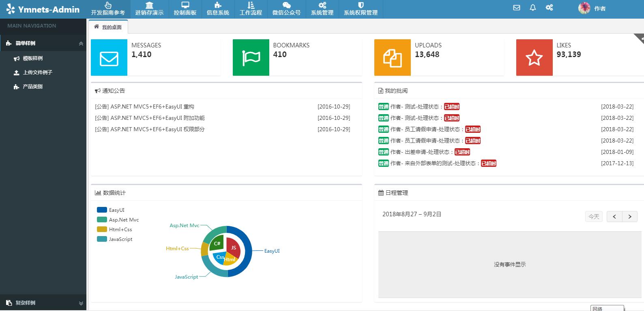Click the copy icon beside 复杂样例
644x311 pixels.
[9, 303]
